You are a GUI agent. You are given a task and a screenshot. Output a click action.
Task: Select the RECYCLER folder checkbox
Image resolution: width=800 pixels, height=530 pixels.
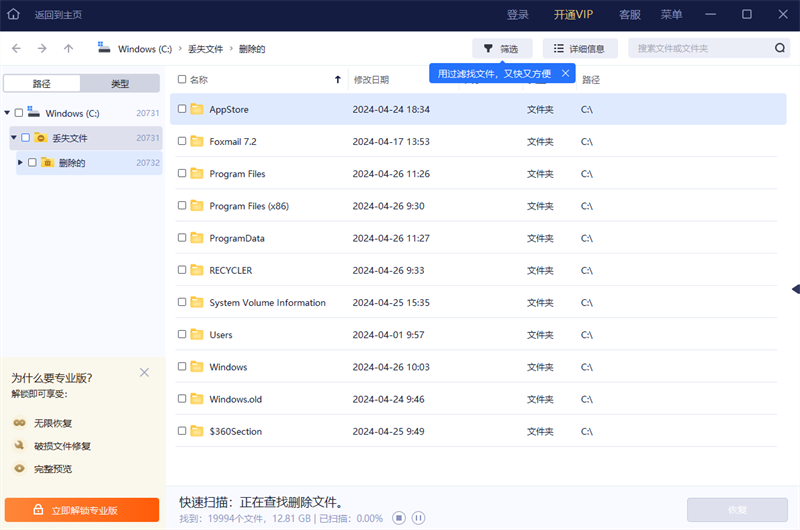pos(182,270)
